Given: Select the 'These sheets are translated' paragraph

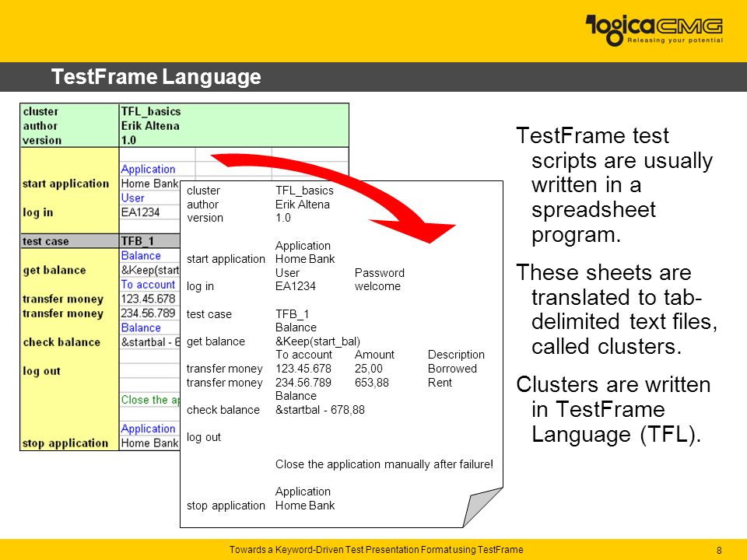Looking at the screenshot, I should [x=617, y=310].
